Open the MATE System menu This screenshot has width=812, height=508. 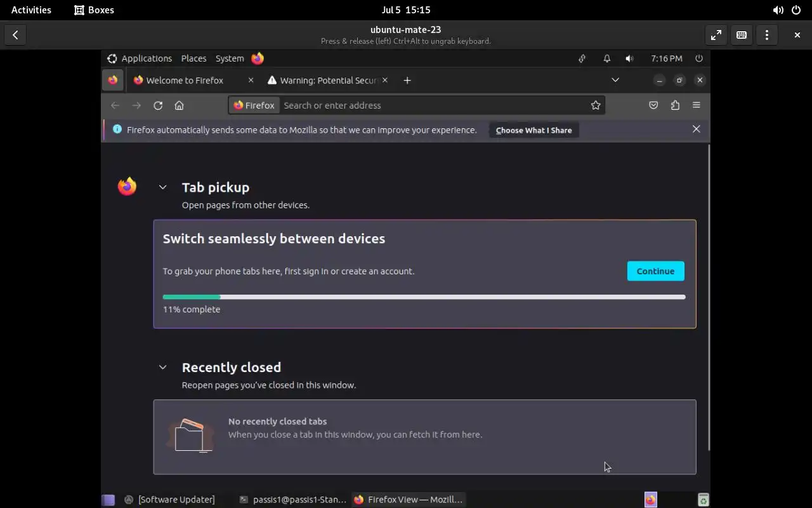tap(230, 58)
